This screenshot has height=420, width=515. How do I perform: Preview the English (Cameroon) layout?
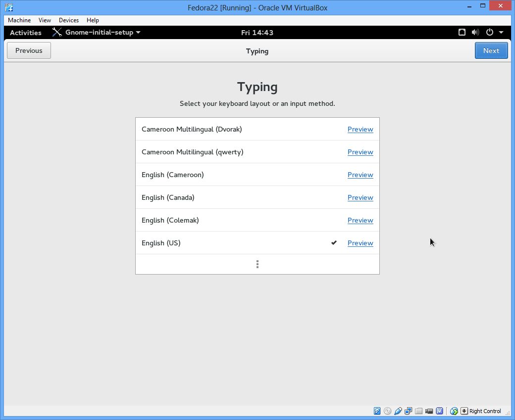click(x=360, y=175)
